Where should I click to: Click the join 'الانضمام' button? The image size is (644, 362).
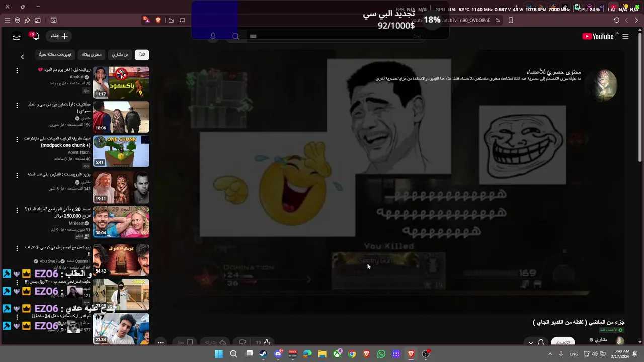pos(563,342)
